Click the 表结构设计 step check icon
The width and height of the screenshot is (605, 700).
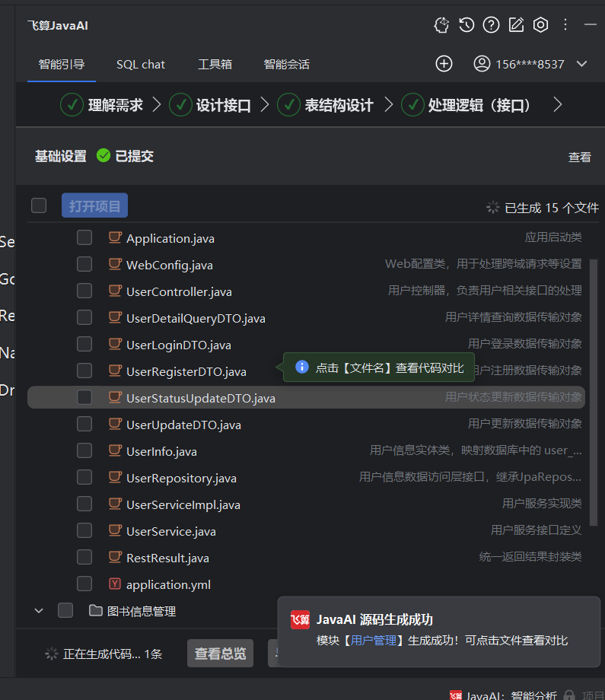click(x=288, y=105)
